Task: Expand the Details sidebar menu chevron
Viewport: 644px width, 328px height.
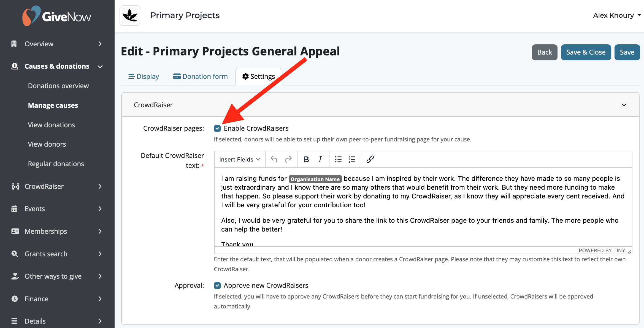Action: click(100, 321)
